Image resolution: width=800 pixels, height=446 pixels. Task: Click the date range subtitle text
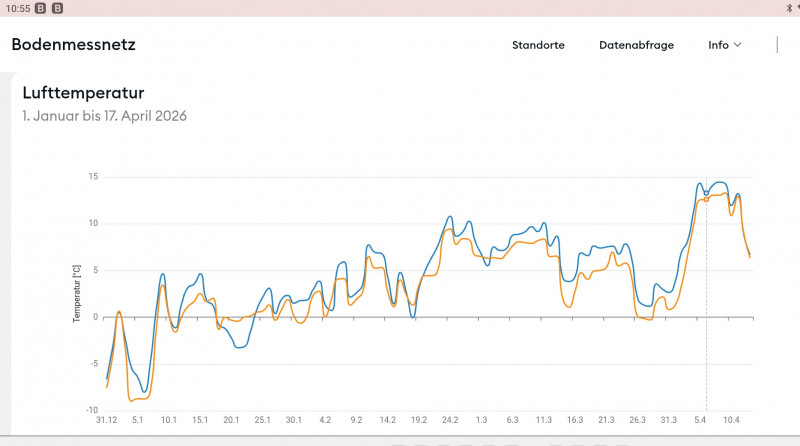104,116
